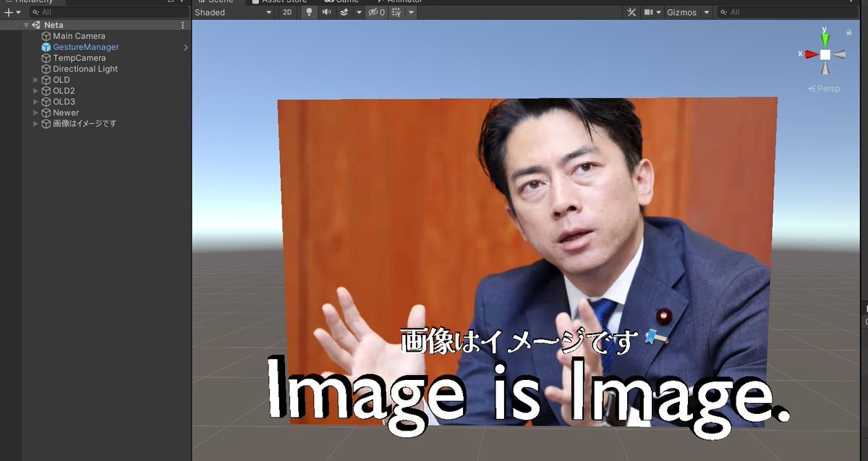Click the blue prefab cube icon of GestureManager
The image size is (868, 461).
(46, 47)
